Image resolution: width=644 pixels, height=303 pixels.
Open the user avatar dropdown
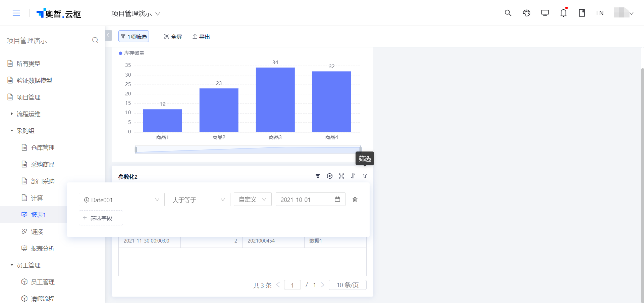point(624,13)
